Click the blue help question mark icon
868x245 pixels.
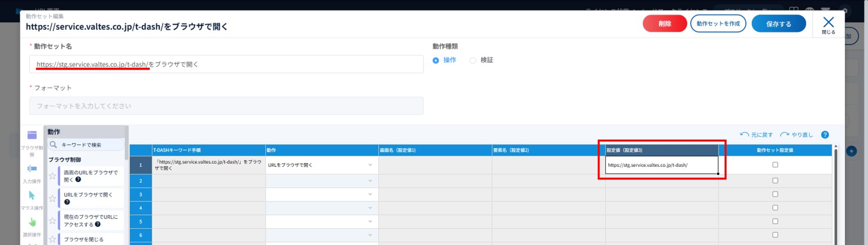(825, 135)
